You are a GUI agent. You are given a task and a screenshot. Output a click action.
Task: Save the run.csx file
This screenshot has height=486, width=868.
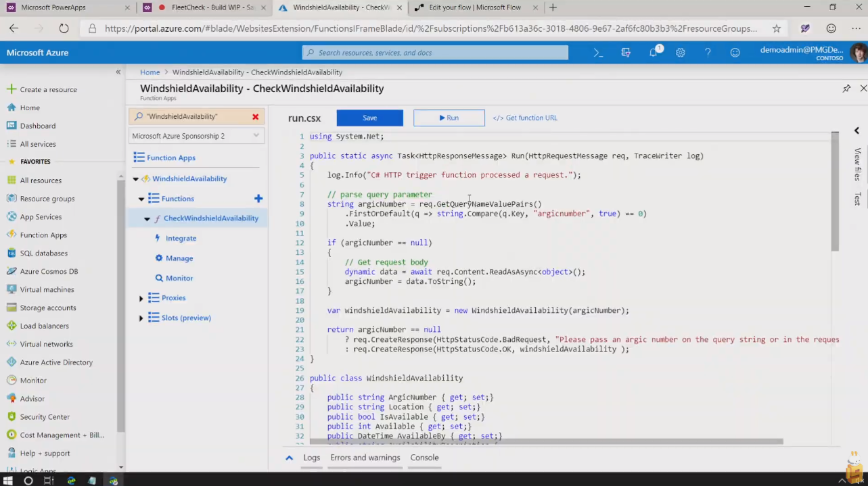tap(369, 118)
